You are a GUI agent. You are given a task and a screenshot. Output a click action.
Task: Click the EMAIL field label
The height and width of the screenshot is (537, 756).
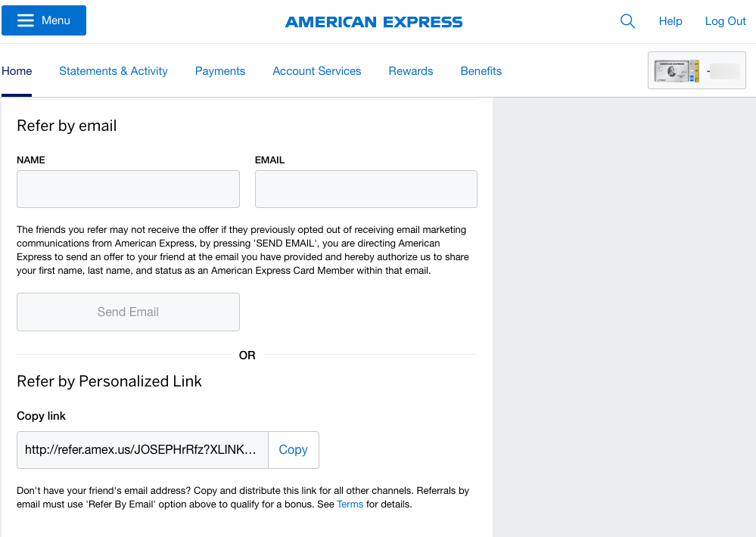click(269, 160)
